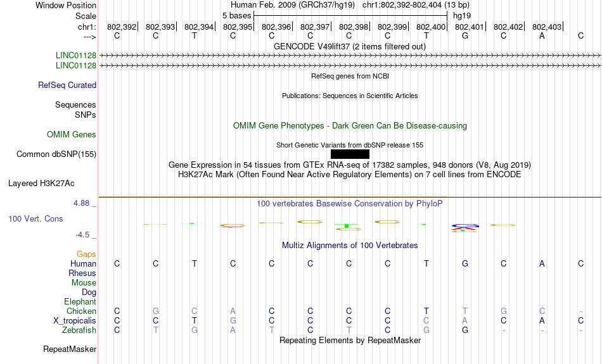Open the 100 Vert. Cons track label

click(x=35, y=218)
